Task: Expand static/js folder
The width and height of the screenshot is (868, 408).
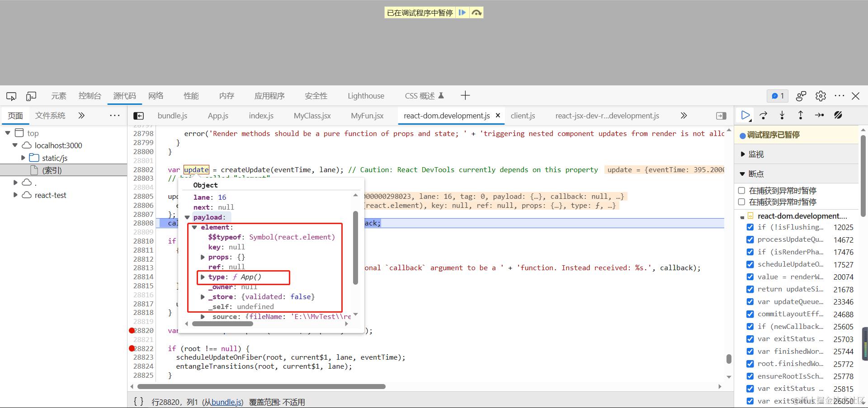Action: (23, 158)
